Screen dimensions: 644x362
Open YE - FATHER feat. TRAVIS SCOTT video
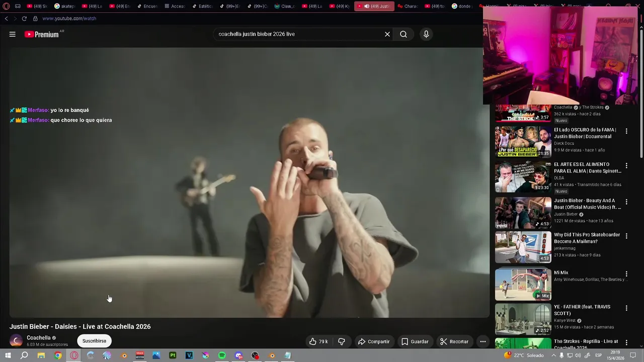pyautogui.click(x=523, y=319)
